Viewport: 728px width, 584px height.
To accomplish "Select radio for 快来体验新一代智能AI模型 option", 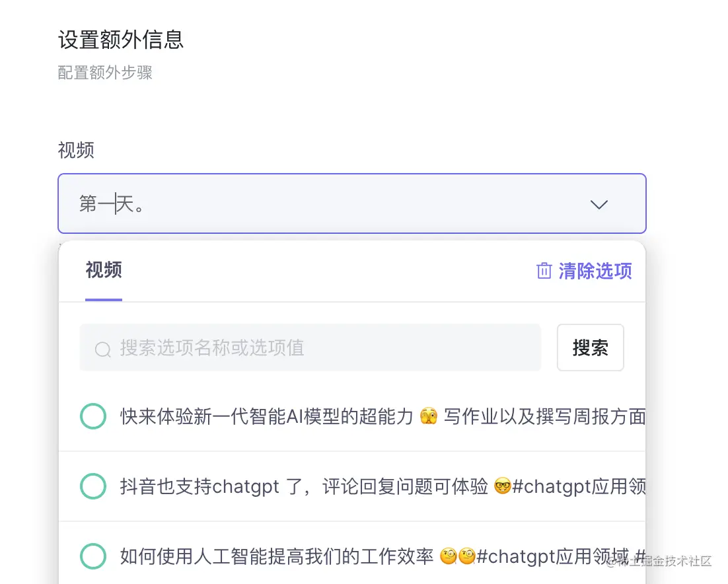I will (93, 416).
